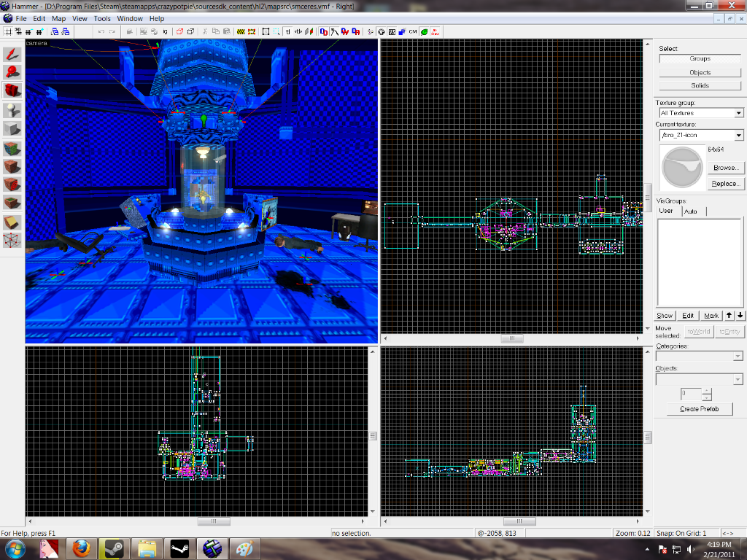Select the Magnify tool
Screen dimensions: 747x560
tap(12, 72)
